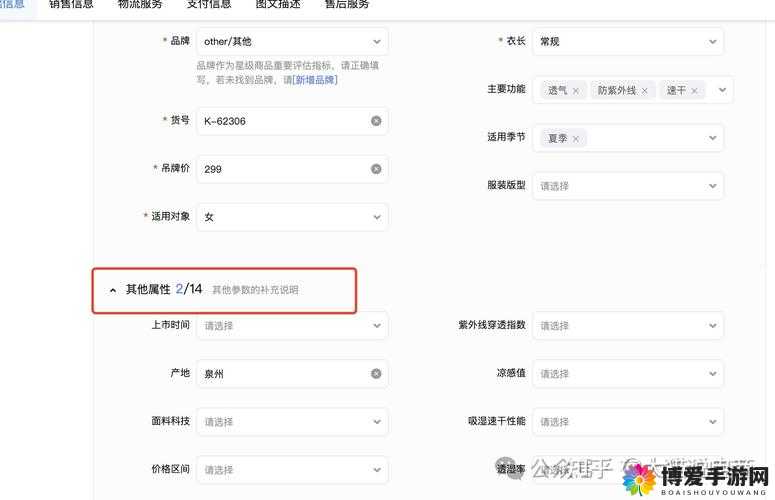
Task: Open the 品牌 dropdown
Action: point(292,42)
